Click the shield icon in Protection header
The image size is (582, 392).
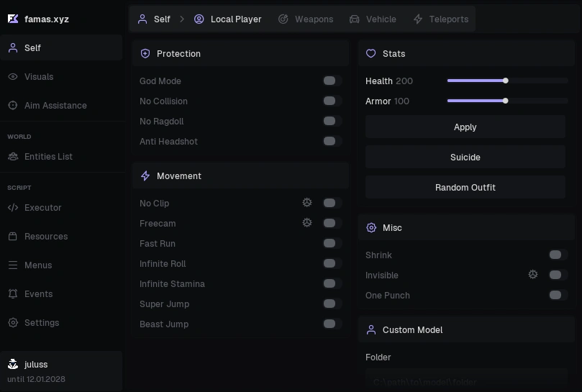[145, 53]
